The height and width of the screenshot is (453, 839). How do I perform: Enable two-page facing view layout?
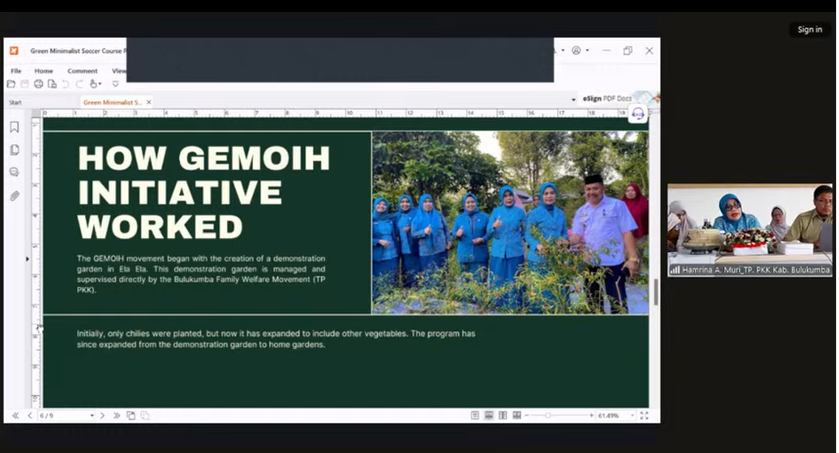coord(502,415)
